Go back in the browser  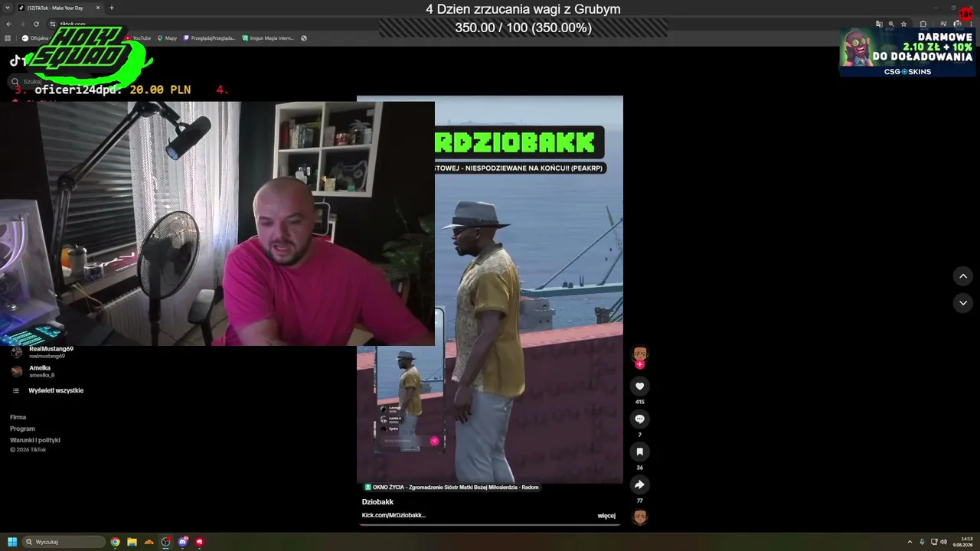pyautogui.click(x=9, y=24)
